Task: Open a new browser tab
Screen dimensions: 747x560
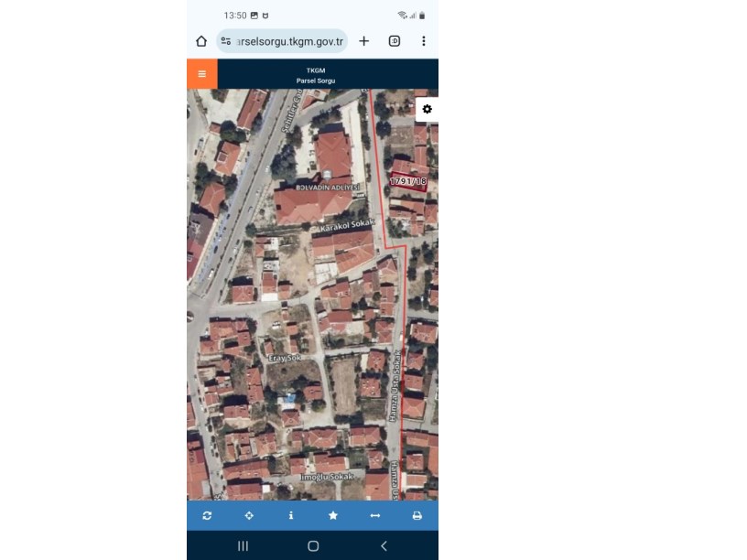Action: point(363,41)
